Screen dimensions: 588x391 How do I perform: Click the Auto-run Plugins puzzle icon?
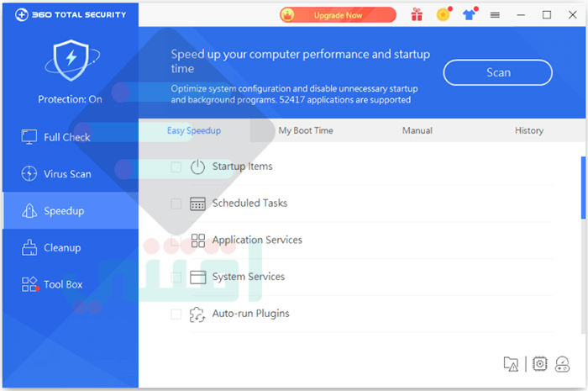pos(197,314)
